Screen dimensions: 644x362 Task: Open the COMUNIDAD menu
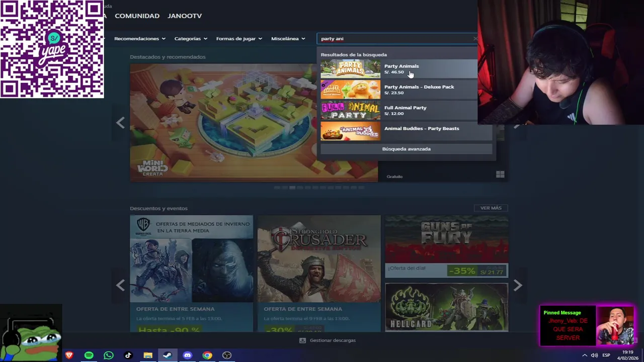click(x=137, y=16)
